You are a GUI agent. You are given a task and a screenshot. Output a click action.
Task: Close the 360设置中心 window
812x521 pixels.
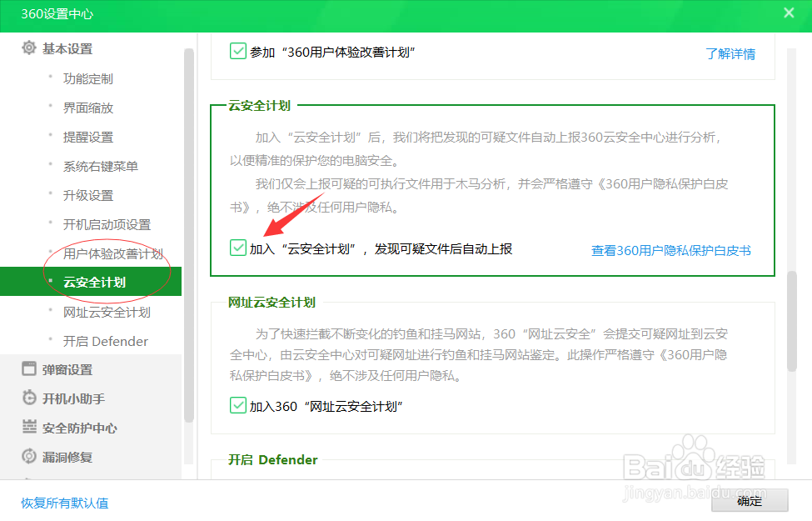pyautogui.click(x=789, y=13)
